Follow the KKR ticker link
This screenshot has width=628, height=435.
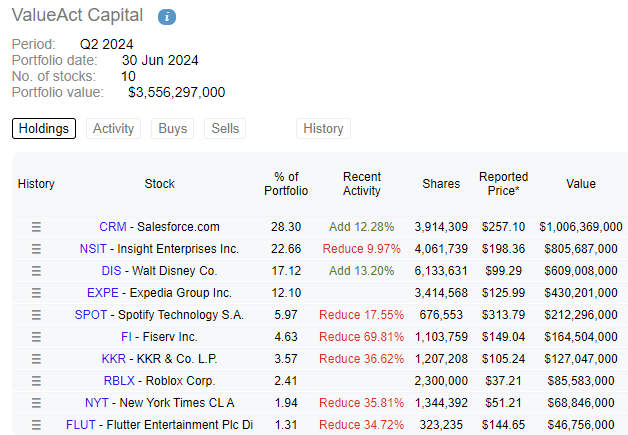tap(114, 358)
